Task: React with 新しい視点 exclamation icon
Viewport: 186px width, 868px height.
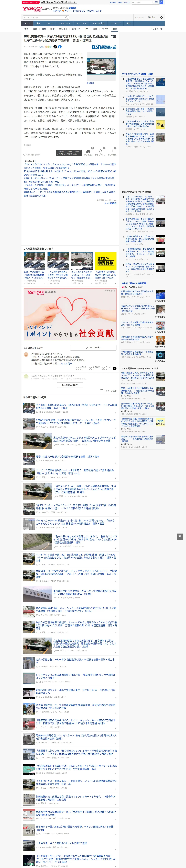Action: click(112, 152)
